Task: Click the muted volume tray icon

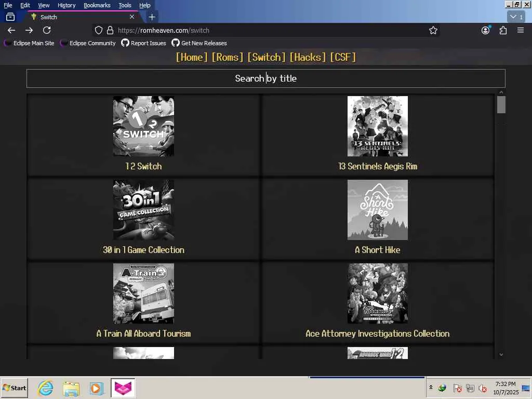Action: tap(482, 388)
